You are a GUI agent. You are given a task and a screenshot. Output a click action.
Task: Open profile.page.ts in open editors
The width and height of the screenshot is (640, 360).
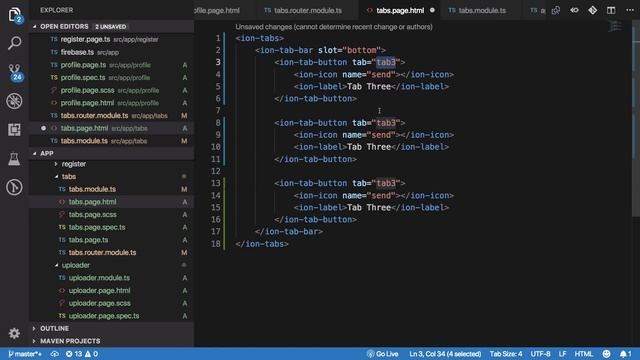[112, 65]
